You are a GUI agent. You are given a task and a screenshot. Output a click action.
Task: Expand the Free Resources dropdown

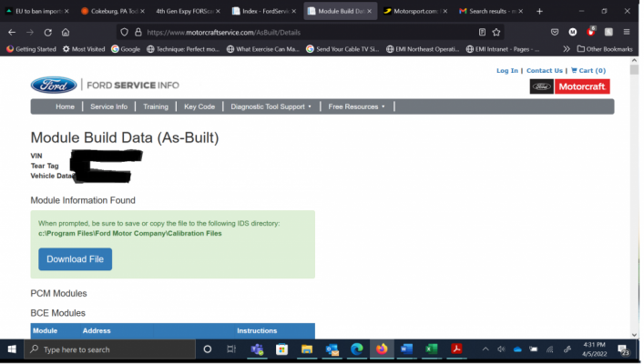pyautogui.click(x=356, y=106)
